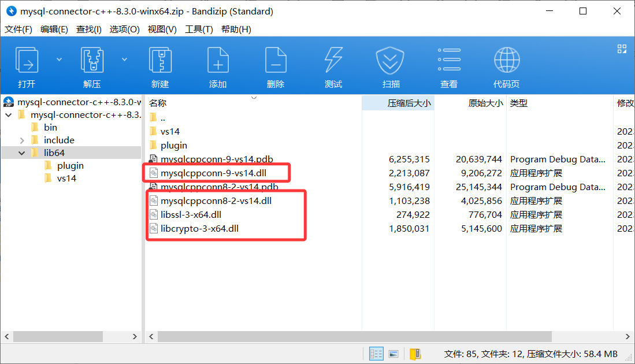Click the folder icon of vs14 row
Screen dimensions: 635x364
(153, 132)
